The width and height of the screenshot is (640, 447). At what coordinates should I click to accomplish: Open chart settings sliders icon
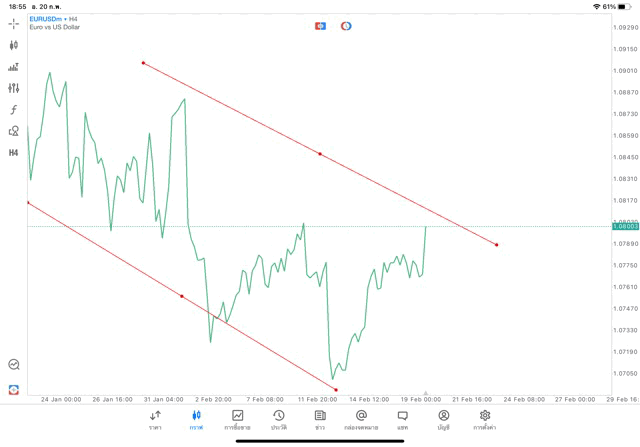click(14, 88)
